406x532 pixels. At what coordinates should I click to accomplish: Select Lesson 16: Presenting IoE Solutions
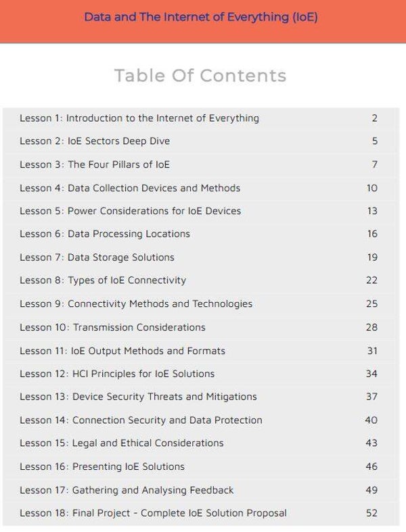(102, 466)
